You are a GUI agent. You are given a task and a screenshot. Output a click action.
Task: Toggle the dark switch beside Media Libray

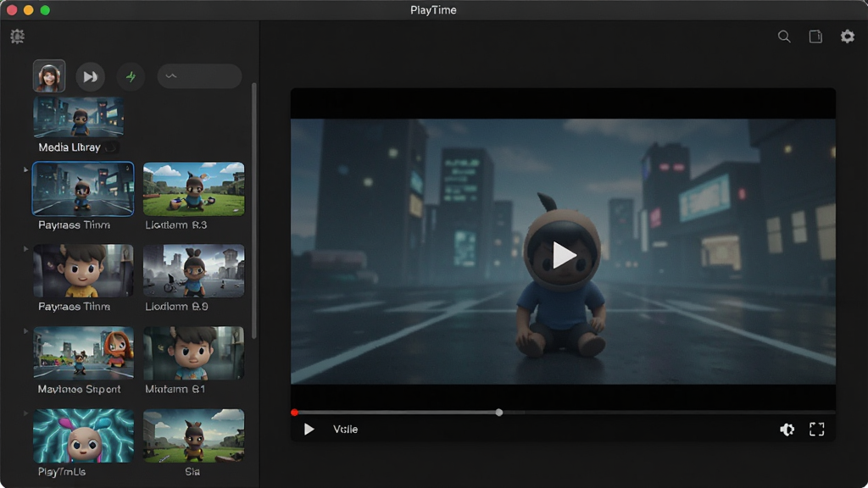coord(112,147)
